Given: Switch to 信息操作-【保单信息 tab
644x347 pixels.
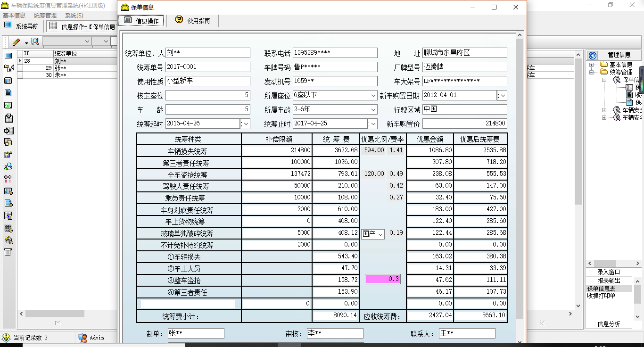Looking at the screenshot, I should 82,26.
